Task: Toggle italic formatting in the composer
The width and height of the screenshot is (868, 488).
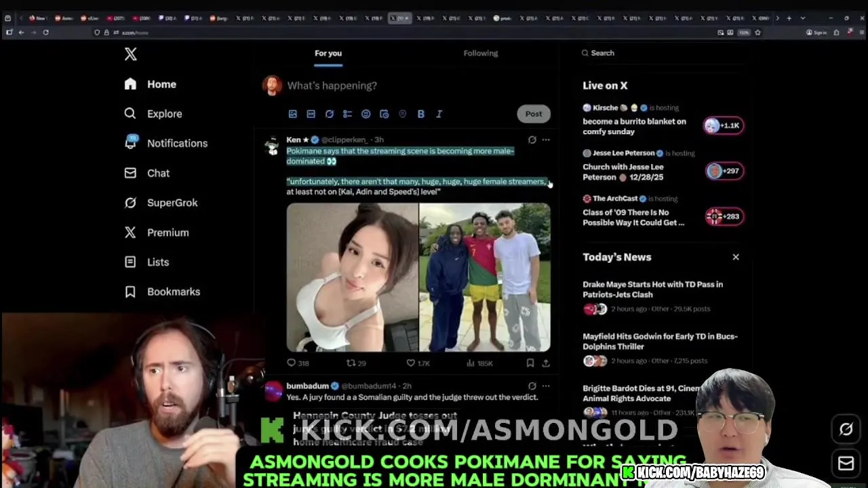Action: click(439, 114)
